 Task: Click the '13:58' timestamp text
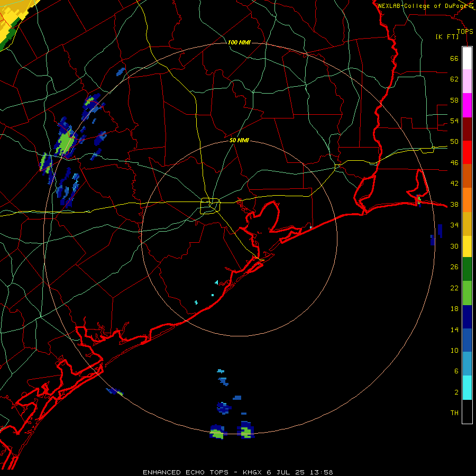(322, 472)
